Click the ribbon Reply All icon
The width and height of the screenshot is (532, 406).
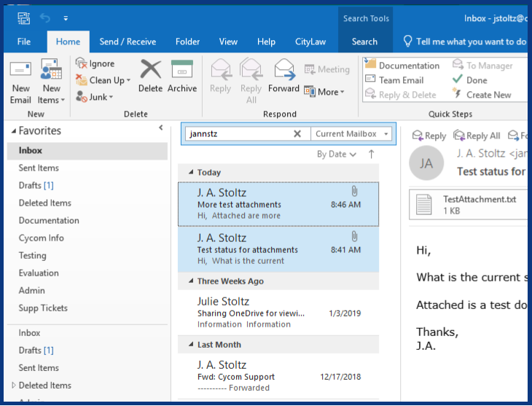[x=251, y=69]
